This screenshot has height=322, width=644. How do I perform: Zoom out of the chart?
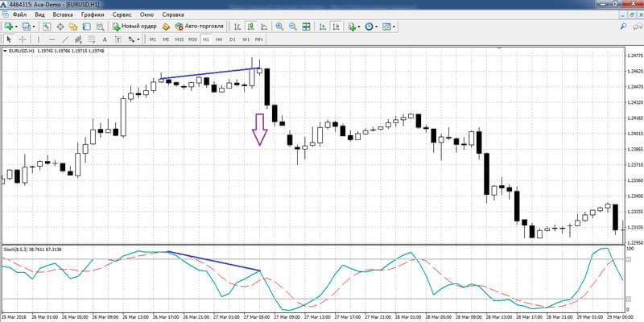click(293, 27)
